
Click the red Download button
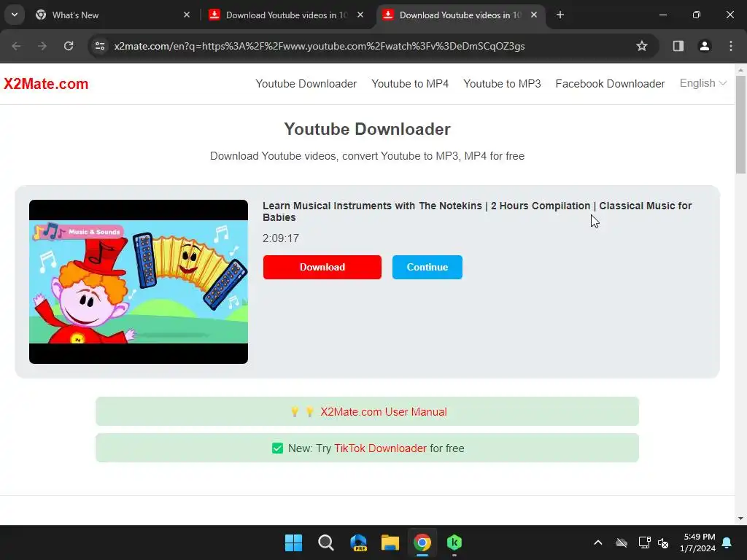coord(322,267)
